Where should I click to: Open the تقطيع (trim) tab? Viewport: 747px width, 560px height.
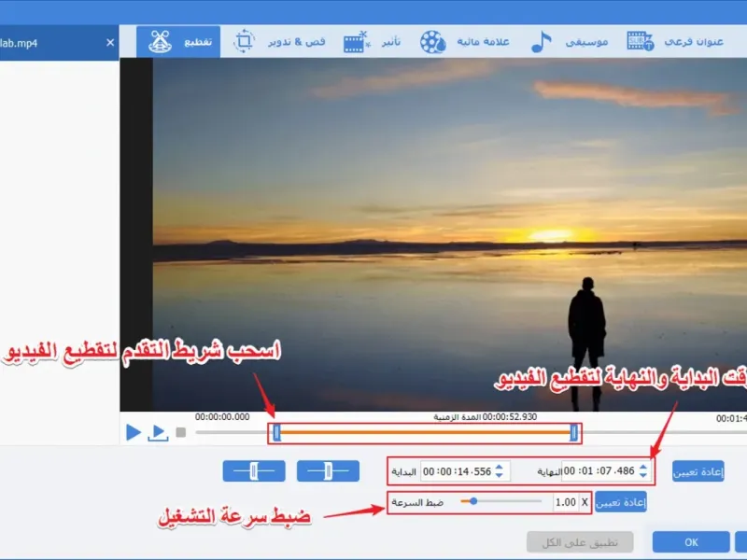(x=178, y=42)
